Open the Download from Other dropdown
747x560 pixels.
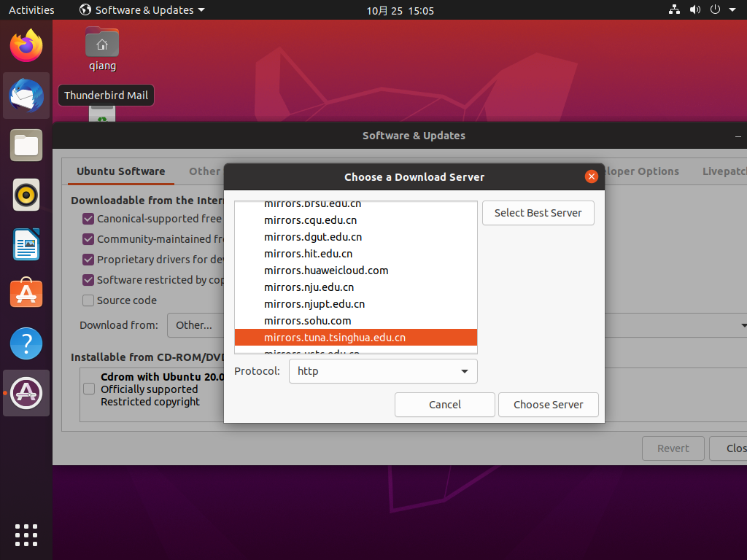click(x=196, y=325)
